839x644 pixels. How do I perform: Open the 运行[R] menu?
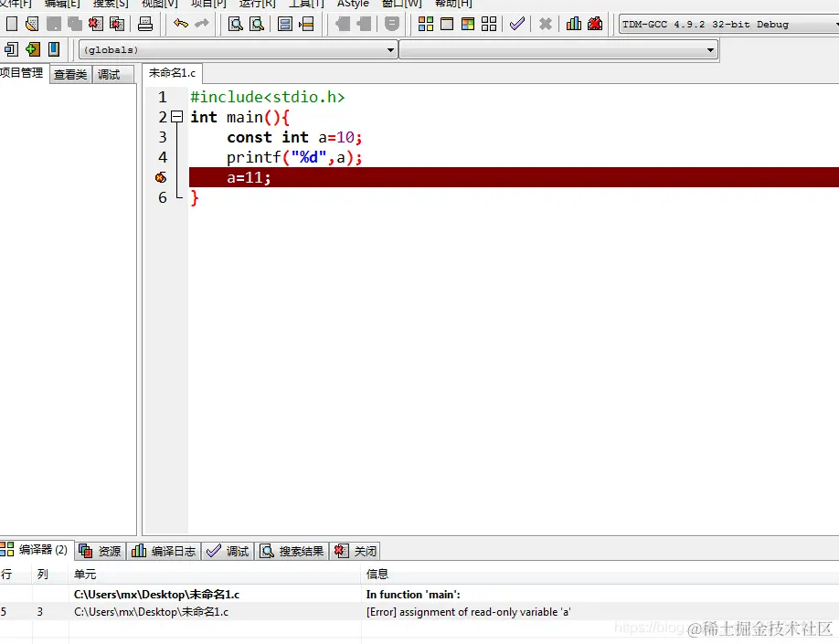pos(258,4)
